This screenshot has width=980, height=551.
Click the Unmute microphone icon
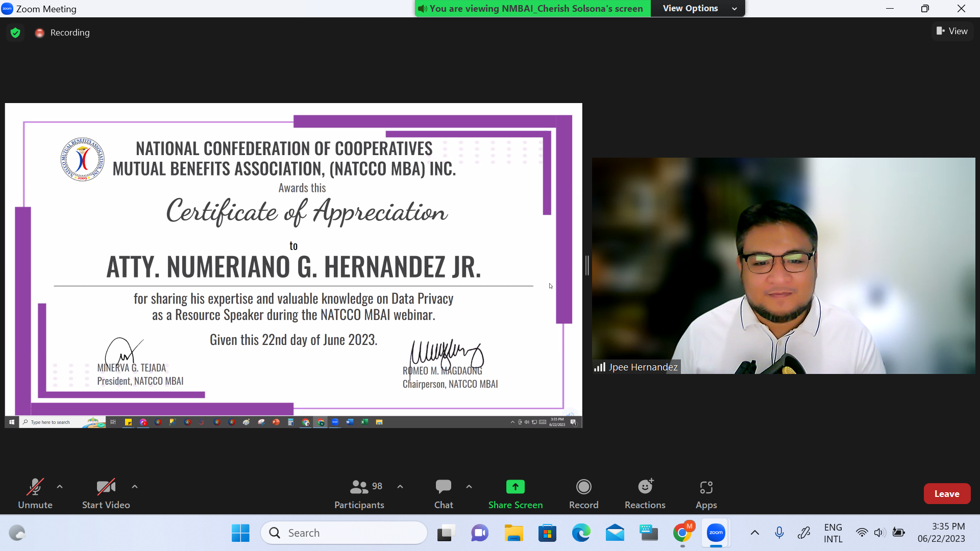[35, 487]
